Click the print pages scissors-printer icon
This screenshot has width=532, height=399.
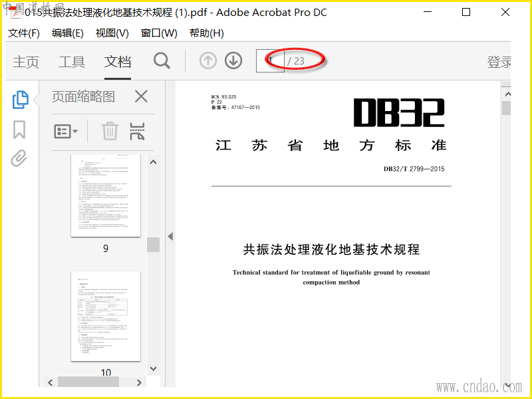pyautogui.click(x=138, y=131)
